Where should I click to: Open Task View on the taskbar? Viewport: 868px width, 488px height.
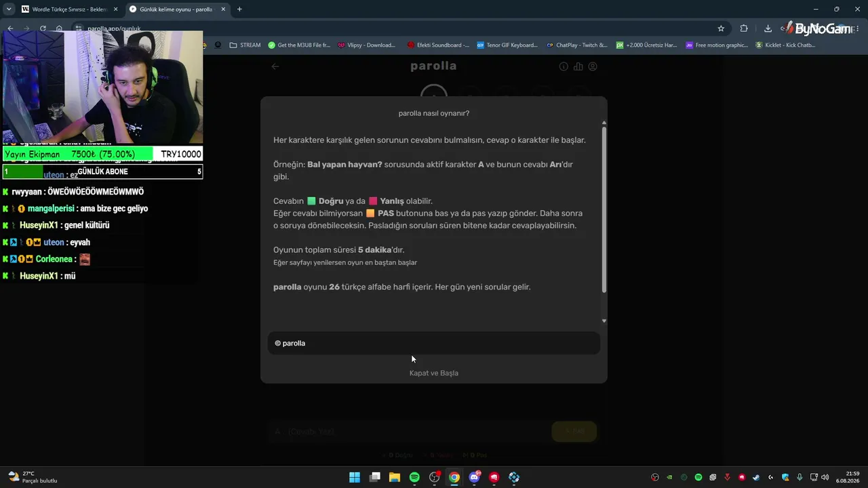(x=374, y=477)
